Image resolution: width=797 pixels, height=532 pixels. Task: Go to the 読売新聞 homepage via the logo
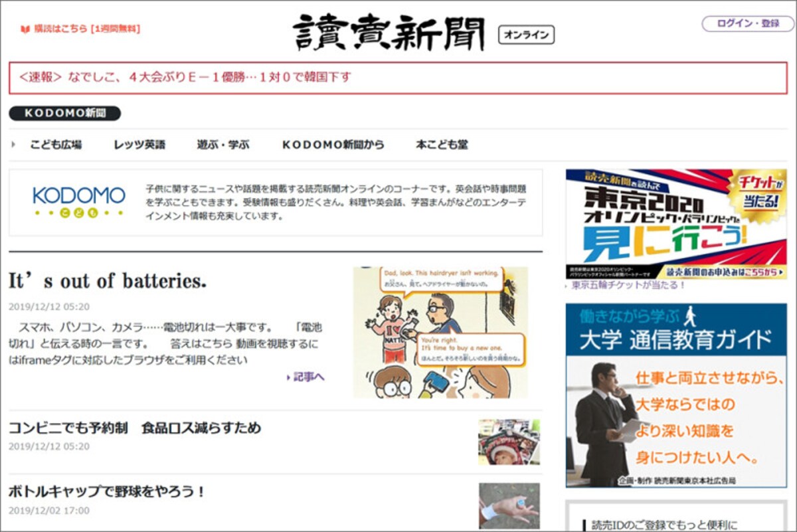(x=390, y=33)
